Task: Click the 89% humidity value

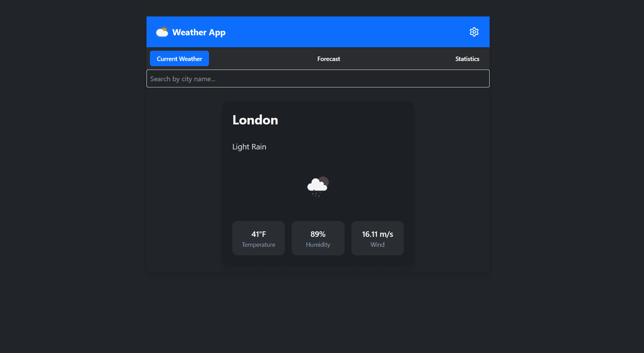Action: tap(318, 234)
